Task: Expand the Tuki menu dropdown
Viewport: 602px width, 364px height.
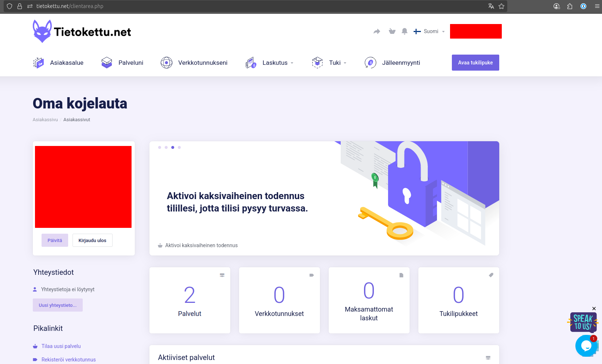Action: [x=335, y=63]
